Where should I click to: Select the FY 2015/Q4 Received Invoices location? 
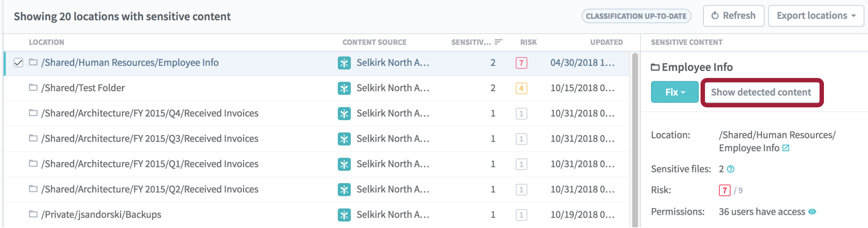(x=150, y=113)
